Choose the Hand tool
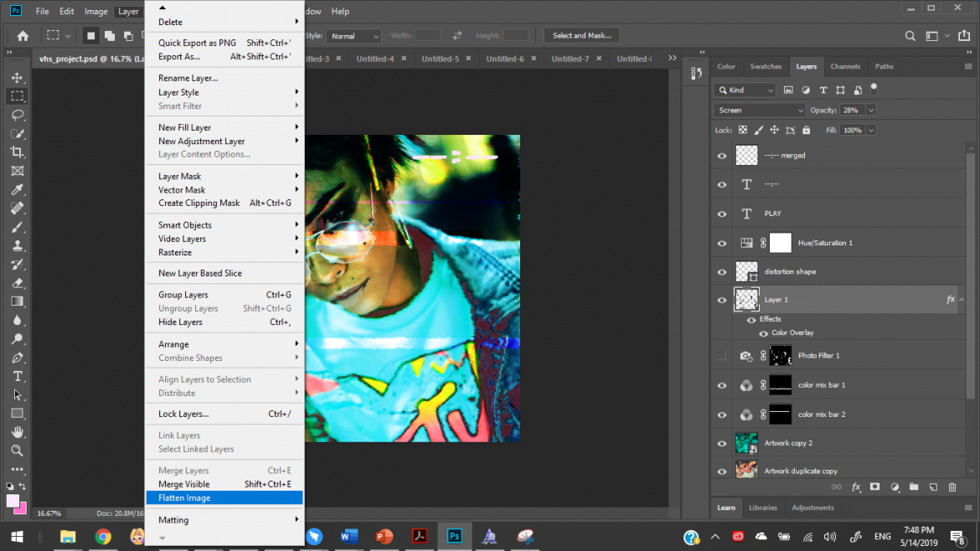This screenshot has width=980, height=551. [17, 432]
